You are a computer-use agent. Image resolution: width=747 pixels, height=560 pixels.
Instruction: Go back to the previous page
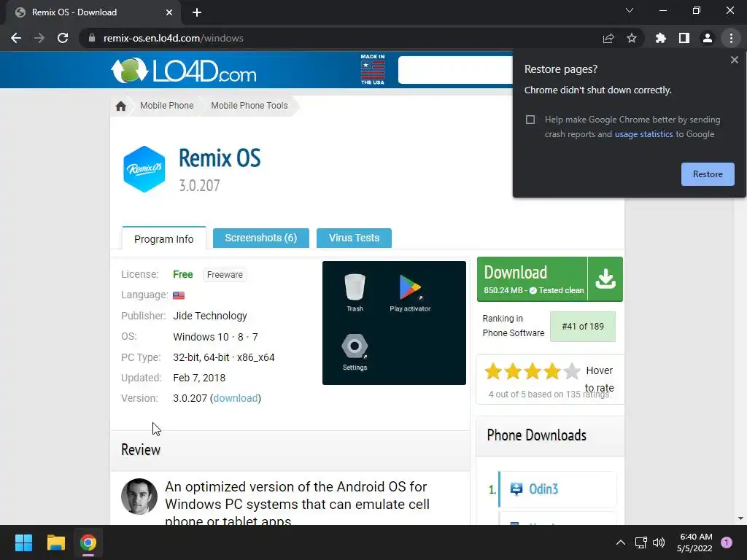point(16,38)
